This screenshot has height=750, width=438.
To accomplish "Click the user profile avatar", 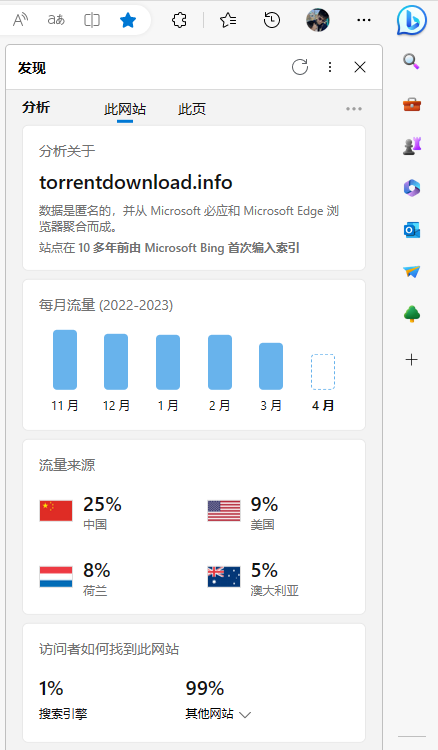I will click(x=318, y=20).
